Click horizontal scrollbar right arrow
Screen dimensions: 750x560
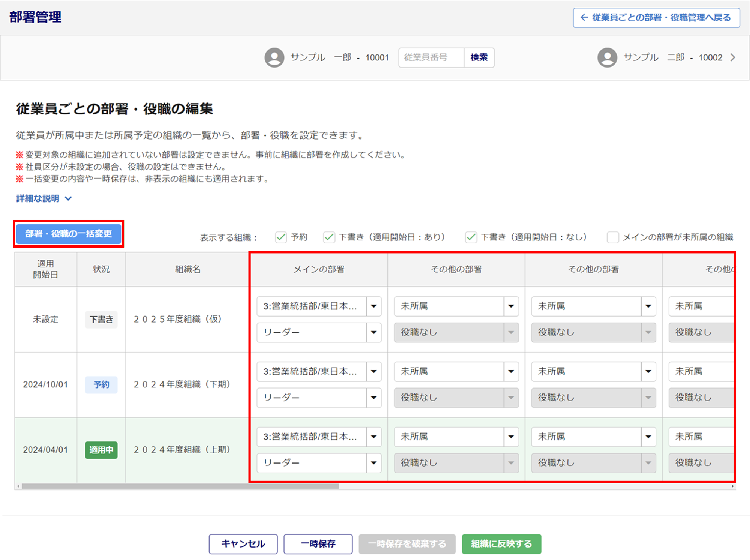click(732, 486)
